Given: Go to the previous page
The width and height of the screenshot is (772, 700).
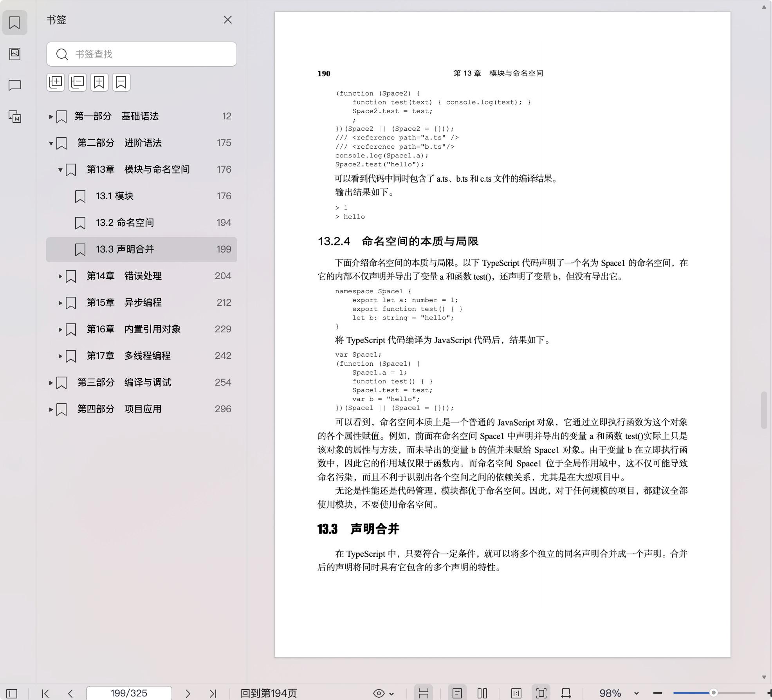Looking at the screenshot, I should pyautogui.click(x=70, y=693).
